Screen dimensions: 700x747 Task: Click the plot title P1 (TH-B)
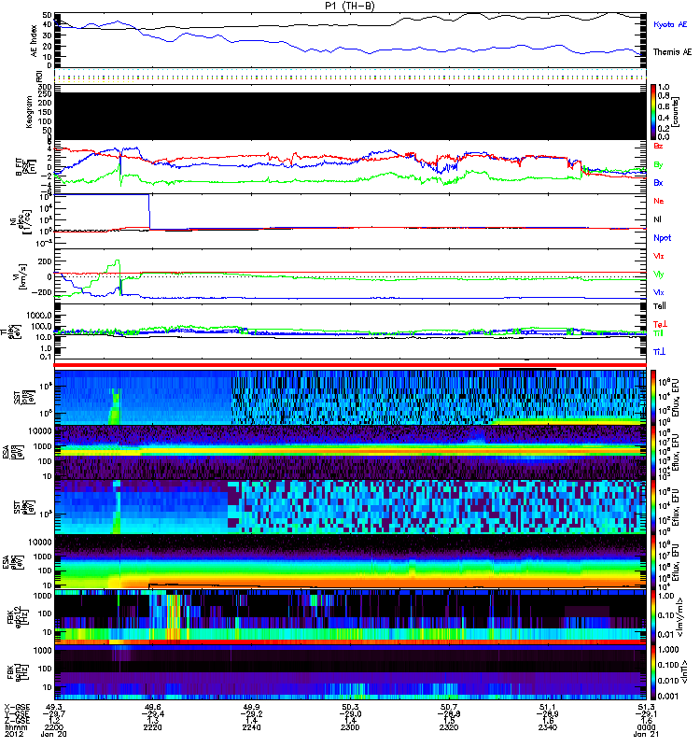point(350,6)
